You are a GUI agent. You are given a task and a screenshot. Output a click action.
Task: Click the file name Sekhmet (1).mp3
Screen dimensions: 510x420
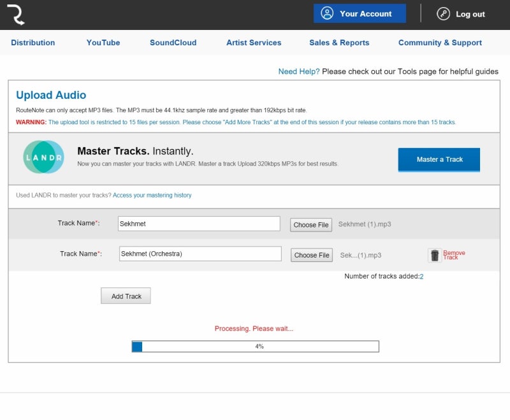[x=365, y=224]
